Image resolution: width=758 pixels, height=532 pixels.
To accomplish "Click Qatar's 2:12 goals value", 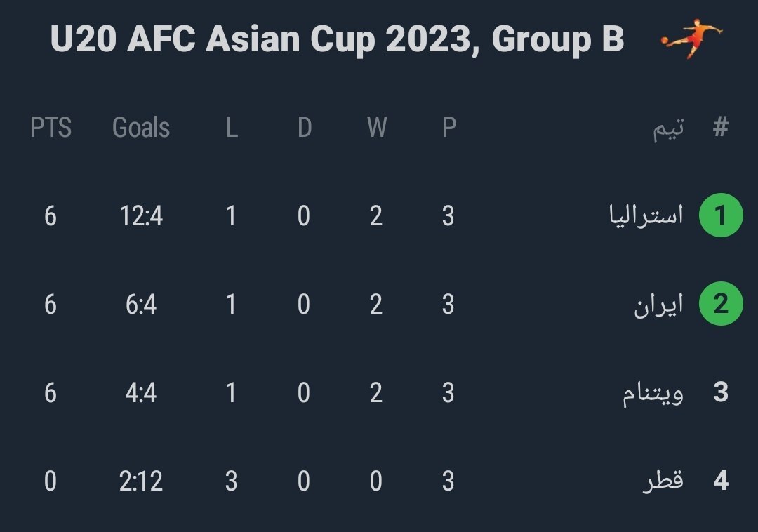I will point(141,481).
